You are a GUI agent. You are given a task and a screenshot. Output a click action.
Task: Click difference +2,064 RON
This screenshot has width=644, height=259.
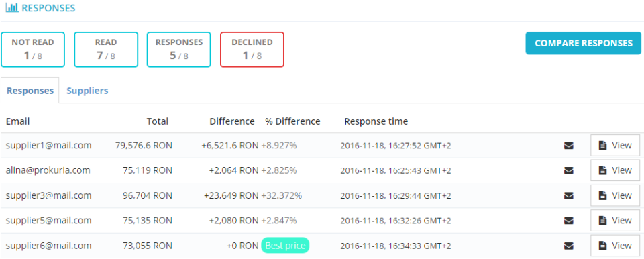click(233, 170)
